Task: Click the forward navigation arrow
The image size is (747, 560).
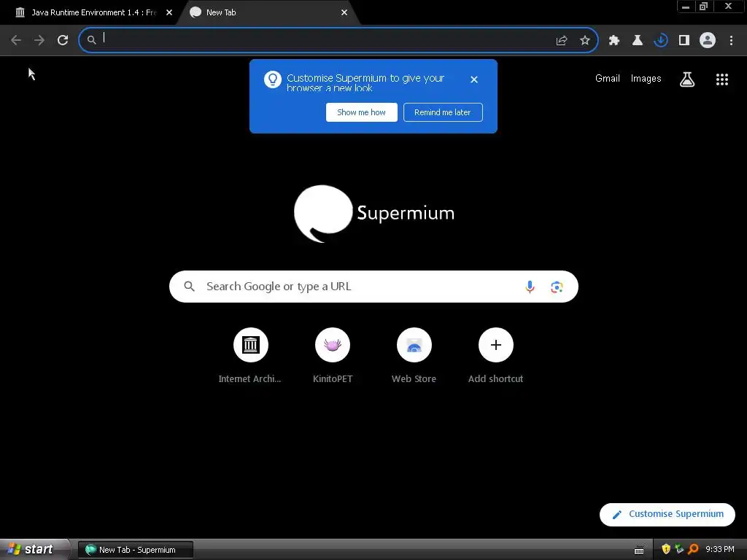Action: (39, 41)
